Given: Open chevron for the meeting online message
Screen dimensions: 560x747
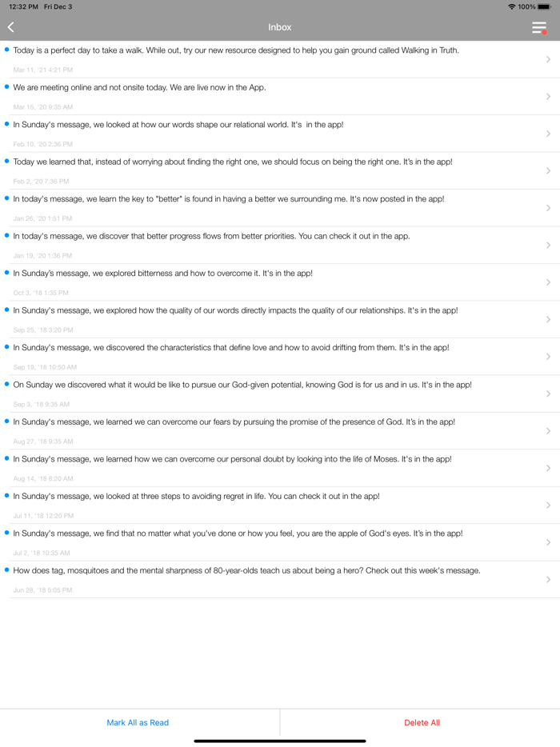Looking at the screenshot, I should (x=548, y=97).
